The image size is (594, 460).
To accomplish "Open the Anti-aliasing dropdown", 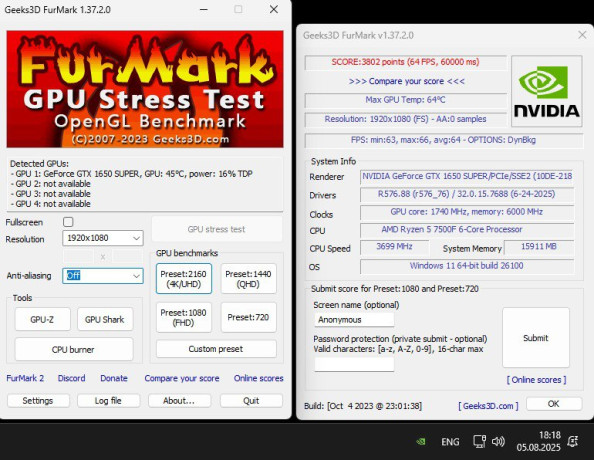I will click(x=103, y=275).
